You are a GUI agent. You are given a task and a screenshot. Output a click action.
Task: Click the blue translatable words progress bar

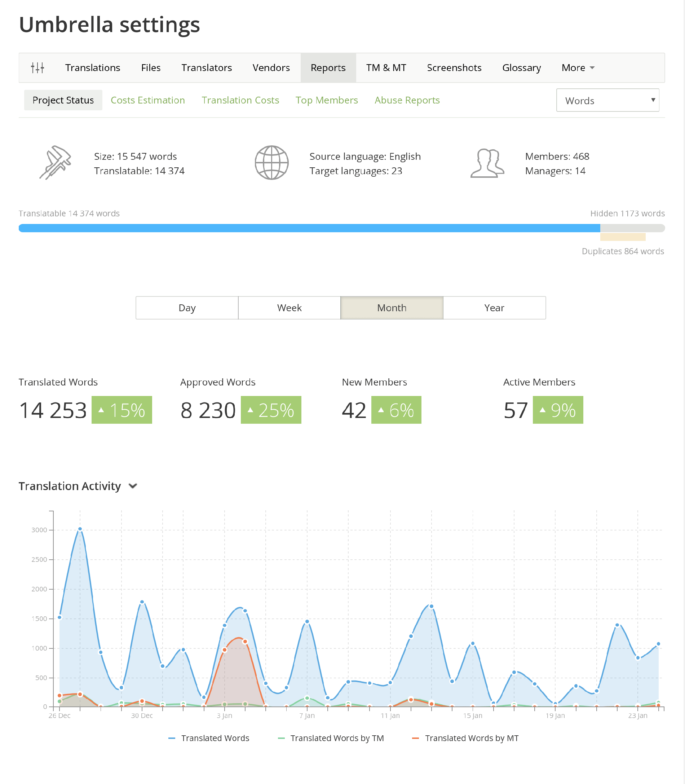(x=306, y=228)
